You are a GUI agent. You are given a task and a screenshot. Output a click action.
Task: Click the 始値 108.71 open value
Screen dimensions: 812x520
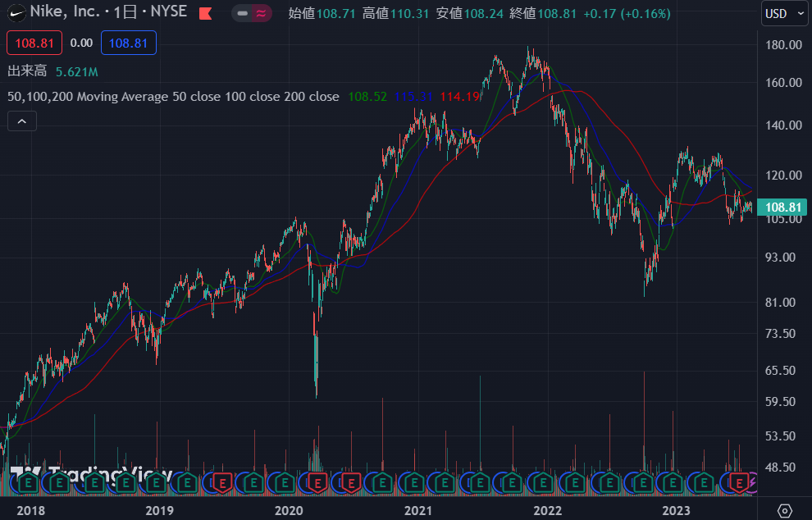tap(322, 13)
